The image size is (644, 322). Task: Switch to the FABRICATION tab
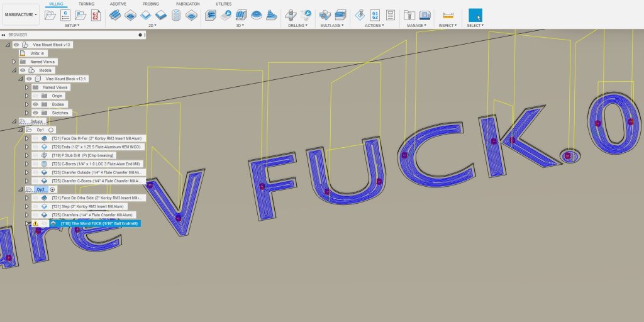[x=188, y=4]
